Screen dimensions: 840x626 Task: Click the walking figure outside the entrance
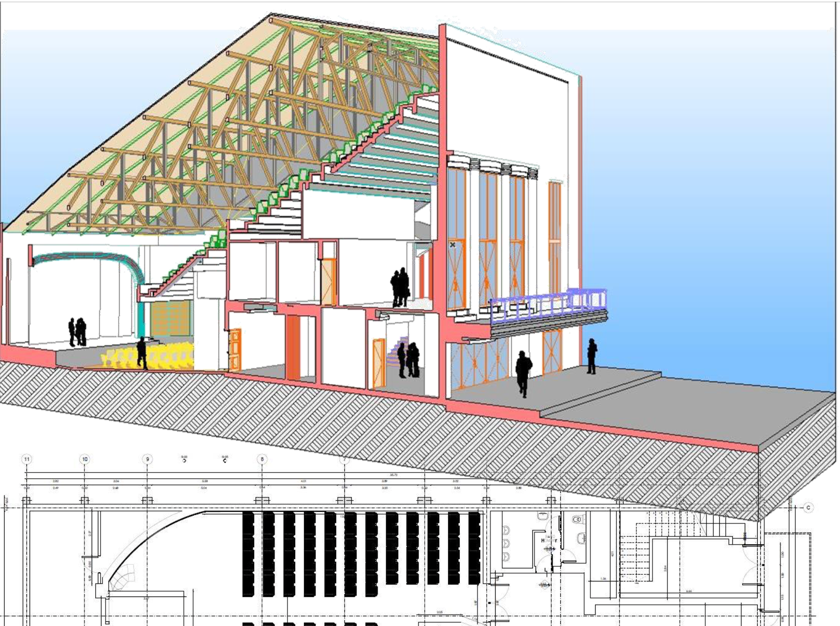pyautogui.click(x=524, y=373)
